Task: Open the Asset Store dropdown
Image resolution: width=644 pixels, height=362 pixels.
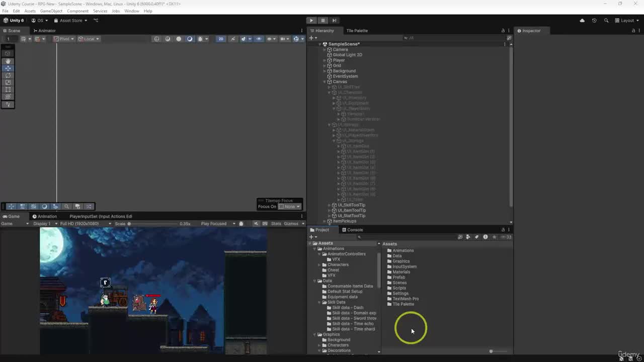Action: pyautogui.click(x=71, y=21)
